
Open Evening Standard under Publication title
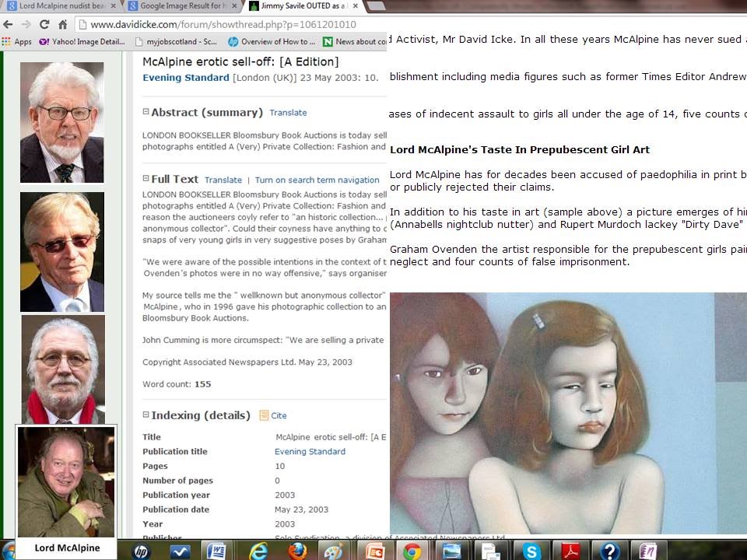310,451
